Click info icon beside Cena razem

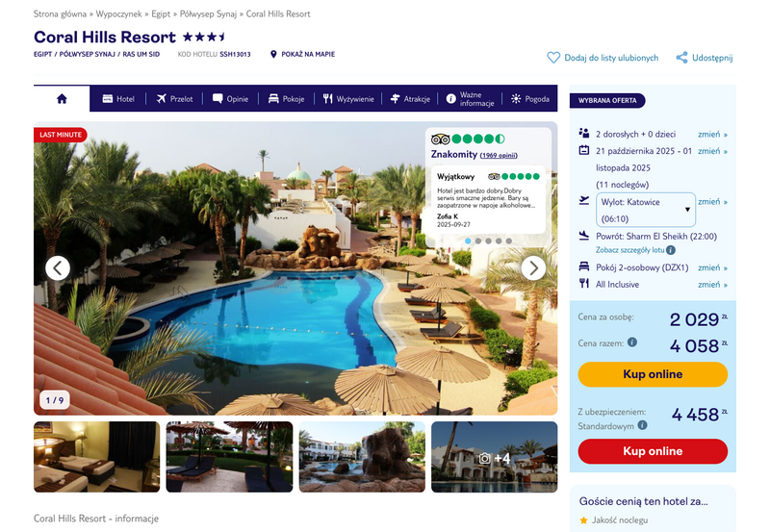(632, 342)
